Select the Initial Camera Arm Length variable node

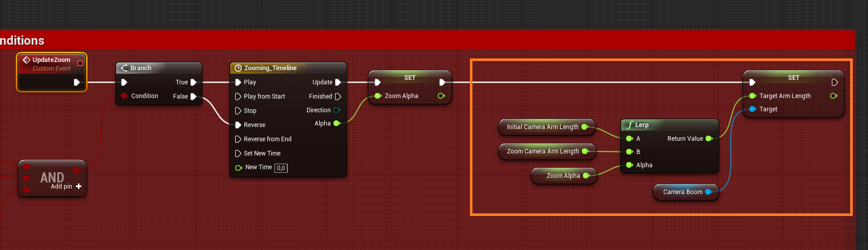click(x=542, y=127)
